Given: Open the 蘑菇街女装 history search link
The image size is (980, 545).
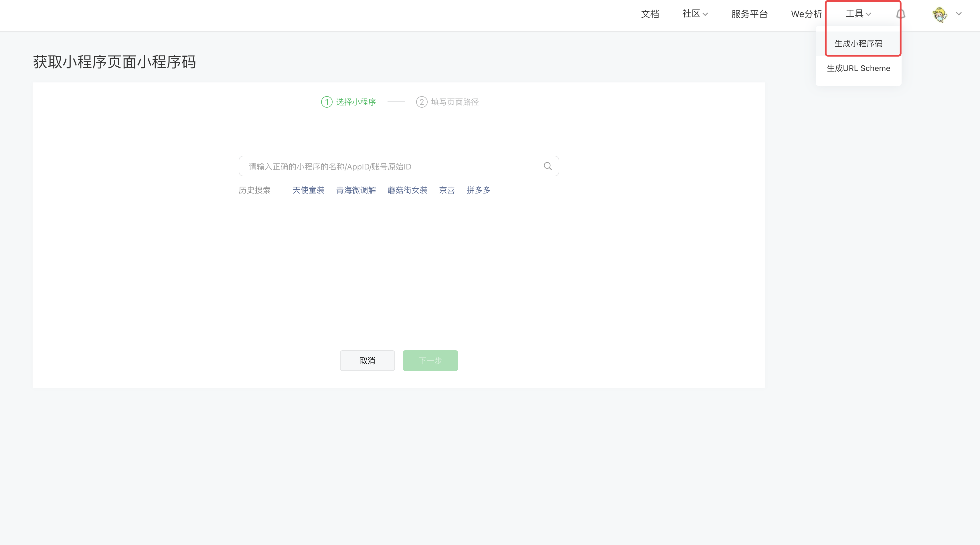Looking at the screenshot, I should pos(408,190).
